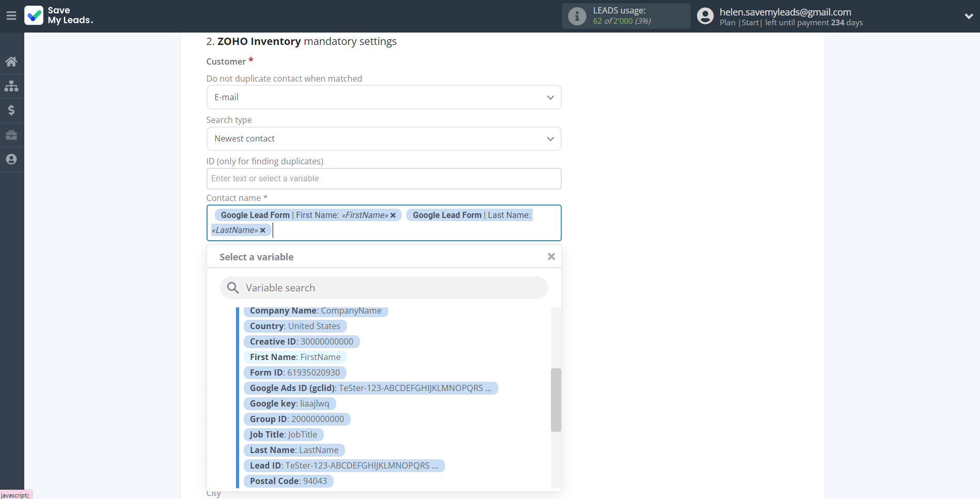Click the Save My Leads logo
This screenshot has width=980, height=499.
tap(59, 15)
